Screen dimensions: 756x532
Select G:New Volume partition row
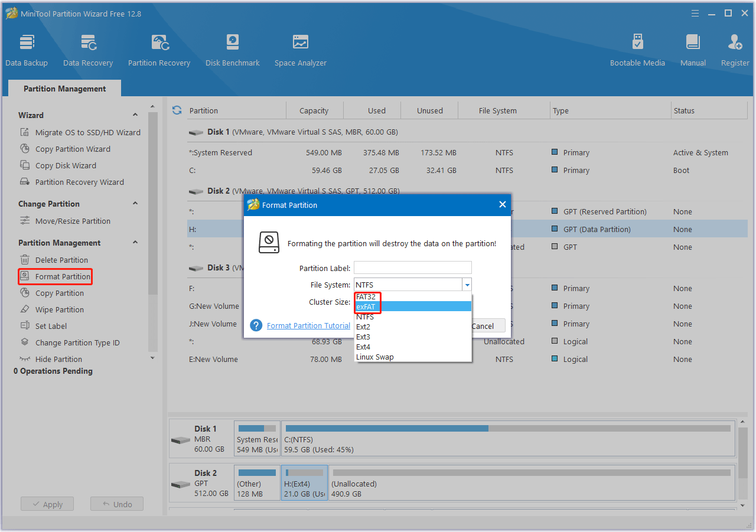[467, 306]
